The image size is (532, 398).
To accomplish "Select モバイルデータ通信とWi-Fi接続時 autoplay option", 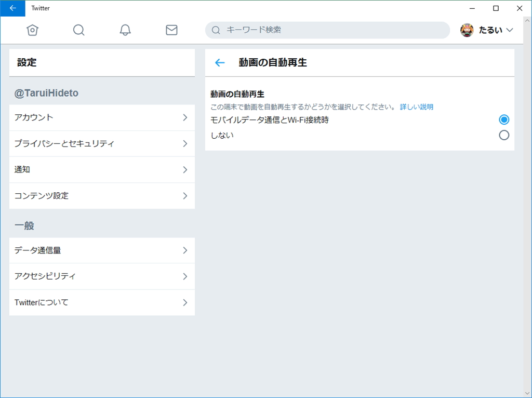I will 504,120.
